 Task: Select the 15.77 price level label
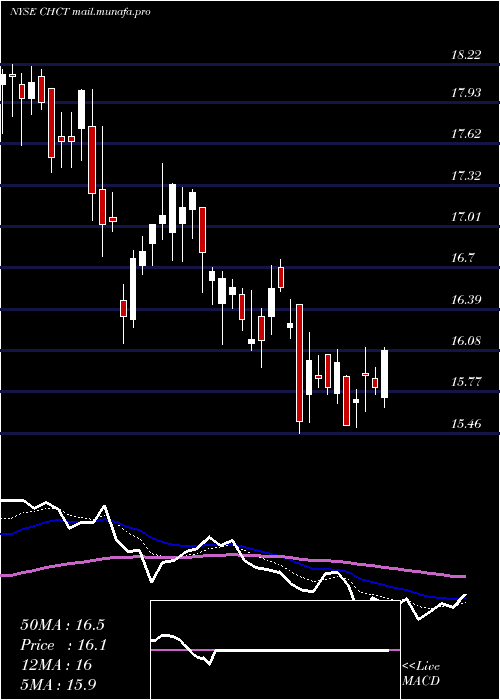point(466,382)
